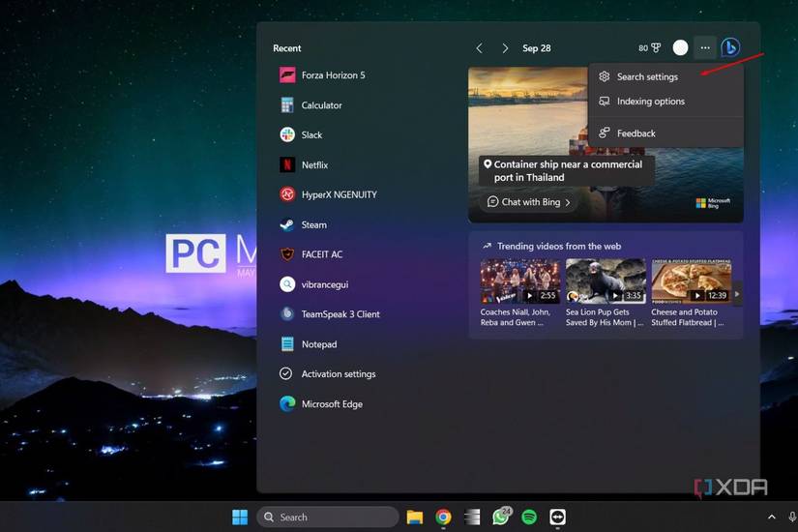Viewport: 798px width, 532px height.
Task: Launch Google Chrome from the taskbar
Action: (443, 517)
